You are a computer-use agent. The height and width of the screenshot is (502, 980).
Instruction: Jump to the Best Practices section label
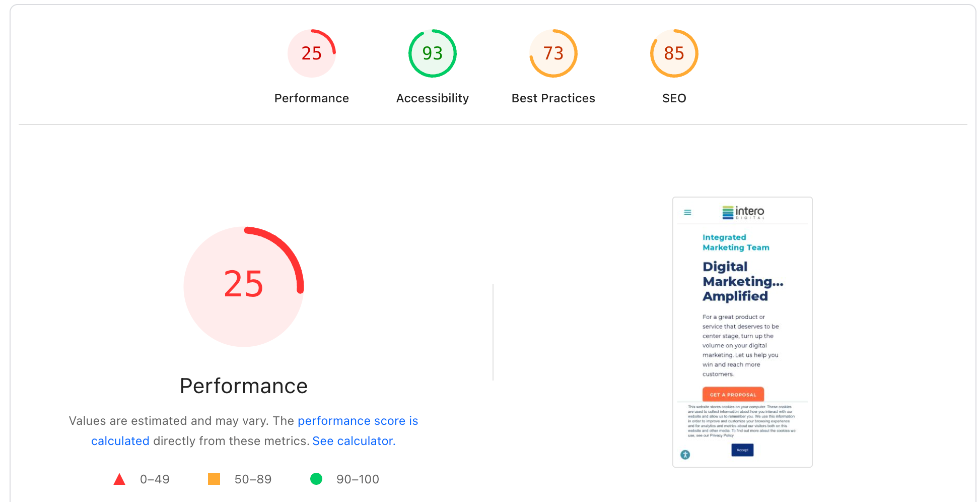click(553, 98)
